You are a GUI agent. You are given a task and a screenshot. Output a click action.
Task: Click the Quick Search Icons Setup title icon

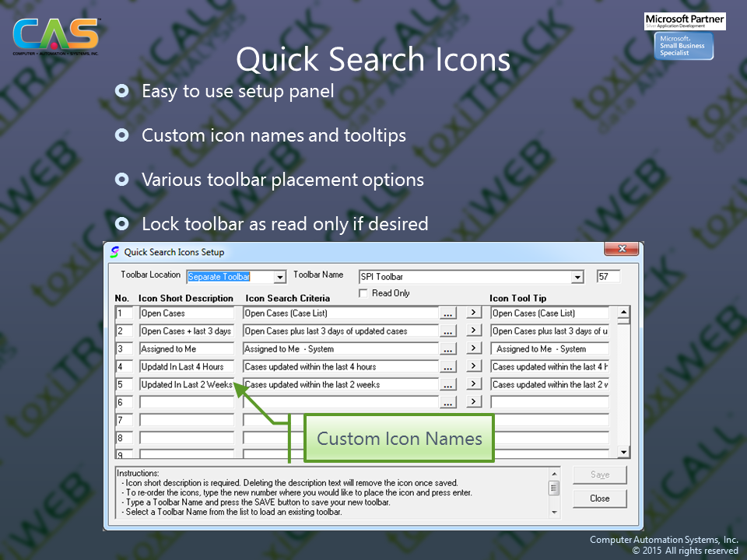(115, 252)
